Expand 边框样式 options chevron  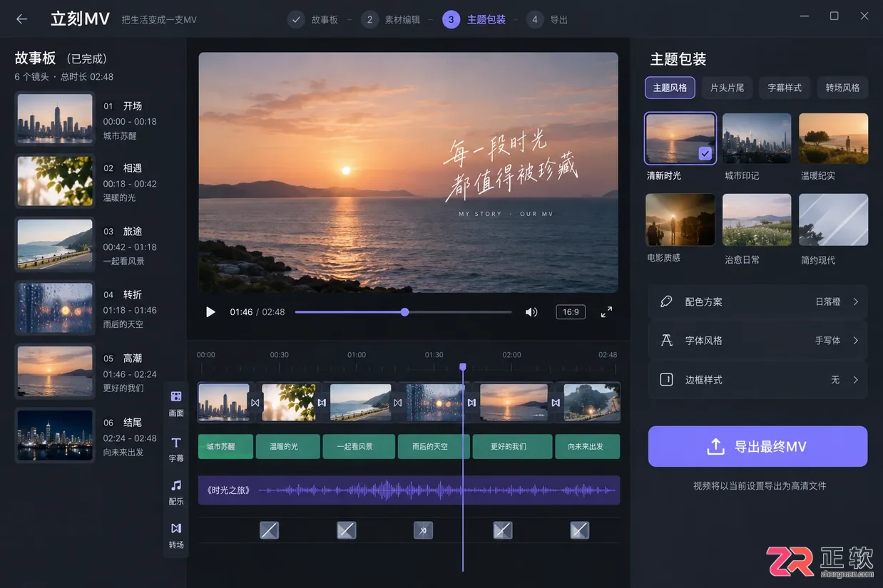856,380
